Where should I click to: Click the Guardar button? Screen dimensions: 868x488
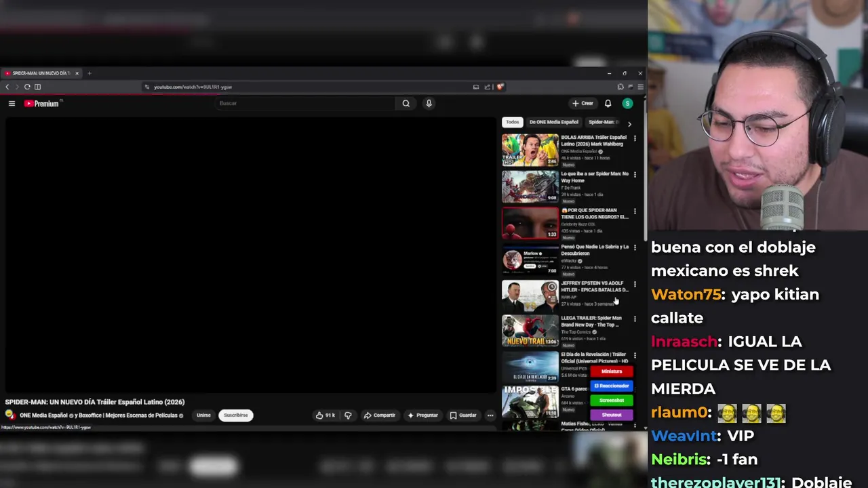463,415
